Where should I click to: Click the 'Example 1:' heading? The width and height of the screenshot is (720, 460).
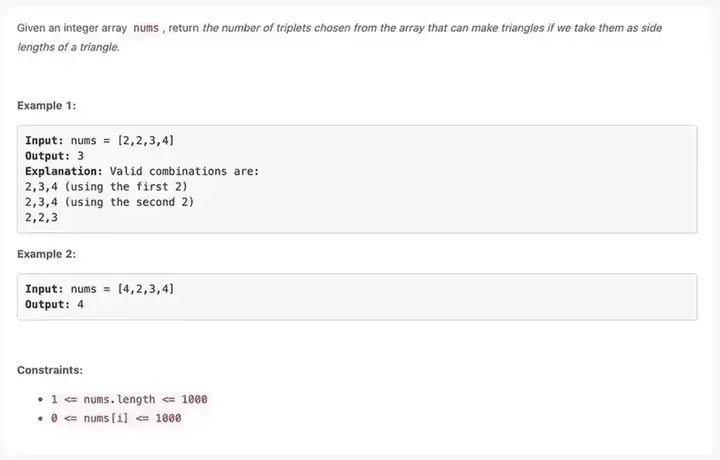coord(46,106)
